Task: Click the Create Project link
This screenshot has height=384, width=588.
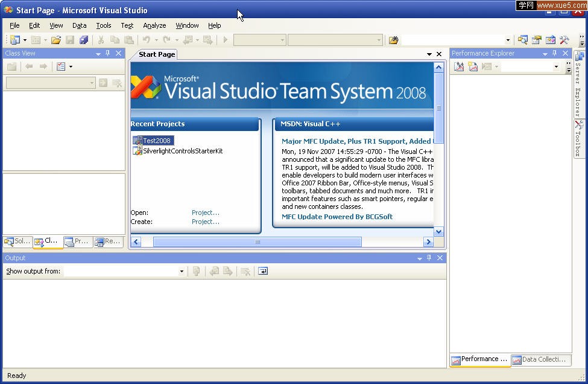Action: coord(206,222)
